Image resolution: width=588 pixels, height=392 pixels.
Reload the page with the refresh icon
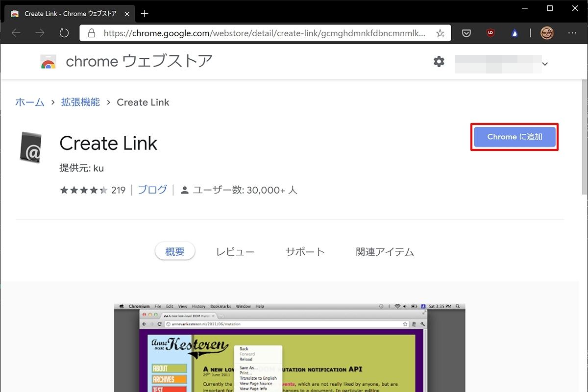click(x=64, y=33)
